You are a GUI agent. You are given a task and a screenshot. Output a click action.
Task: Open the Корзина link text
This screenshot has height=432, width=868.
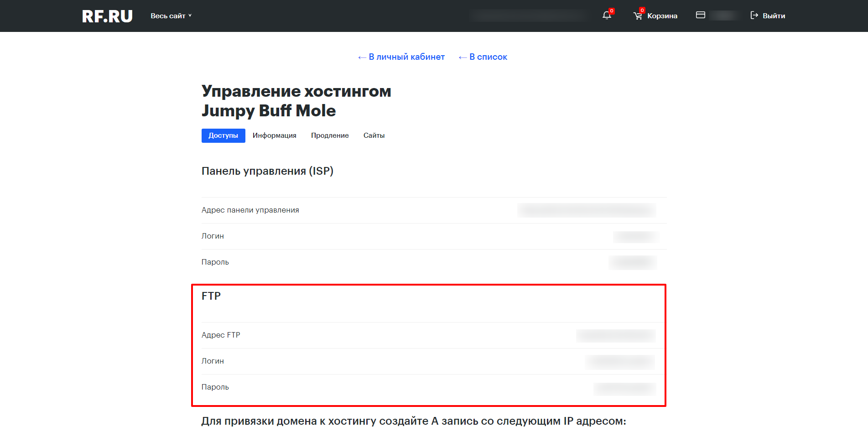pos(662,16)
